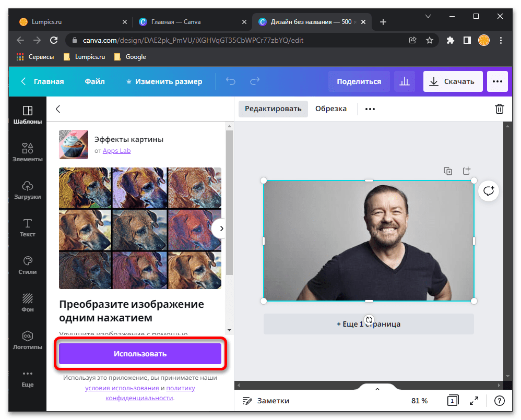
Task: Duplicate the page using copy icon
Action: tap(448, 171)
